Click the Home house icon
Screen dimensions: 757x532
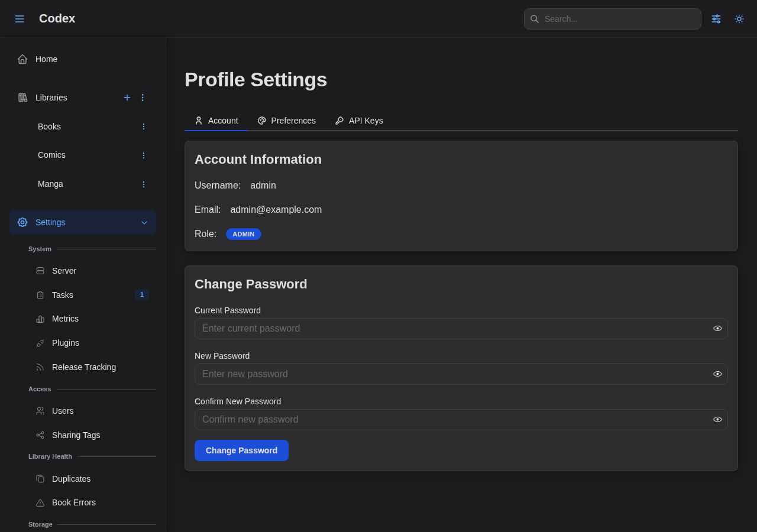pyautogui.click(x=22, y=59)
